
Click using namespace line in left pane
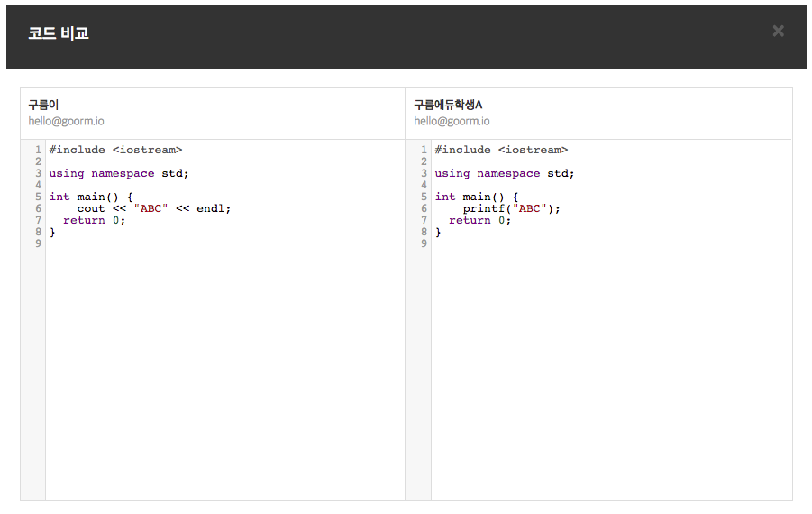(x=119, y=173)
